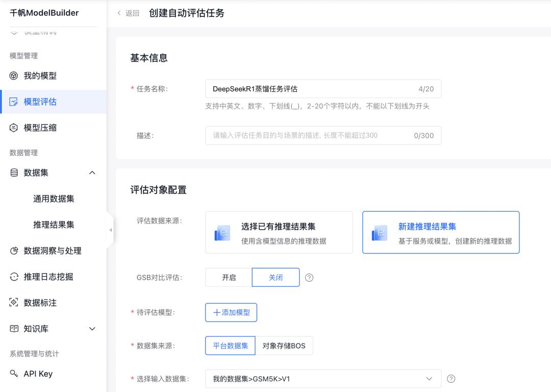Click the 新建推理结果集 card icon
Viewport: 551px width, 392px height.
(380, 233)
